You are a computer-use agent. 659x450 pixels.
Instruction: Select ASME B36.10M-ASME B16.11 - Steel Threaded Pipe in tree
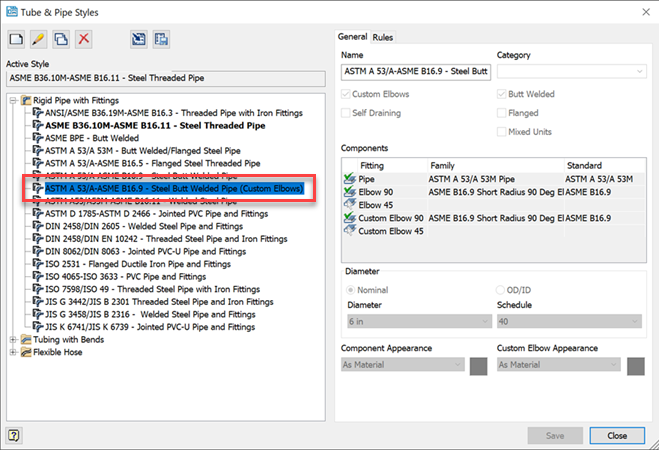(155, 125)
